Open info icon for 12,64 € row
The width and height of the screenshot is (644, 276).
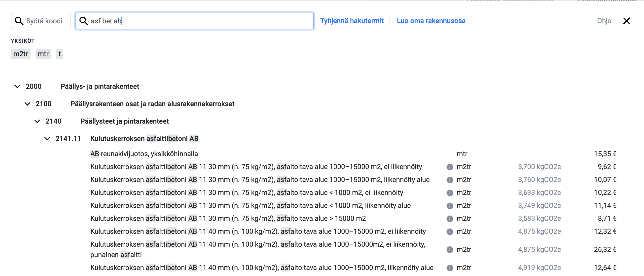(x=450, y=268)
